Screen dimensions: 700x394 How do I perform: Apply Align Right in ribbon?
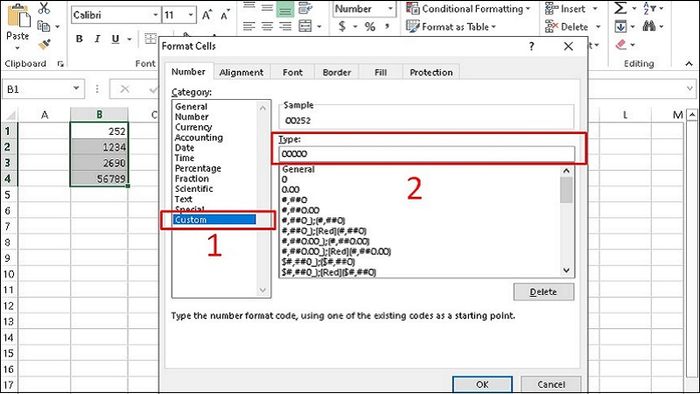pyautogui.click(x=285, y=26)
